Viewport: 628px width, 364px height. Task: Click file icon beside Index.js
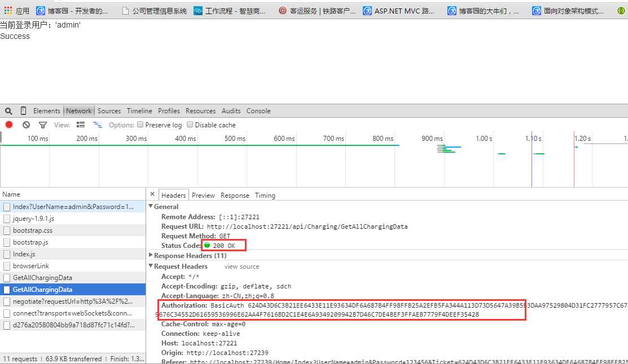point(6,254)
